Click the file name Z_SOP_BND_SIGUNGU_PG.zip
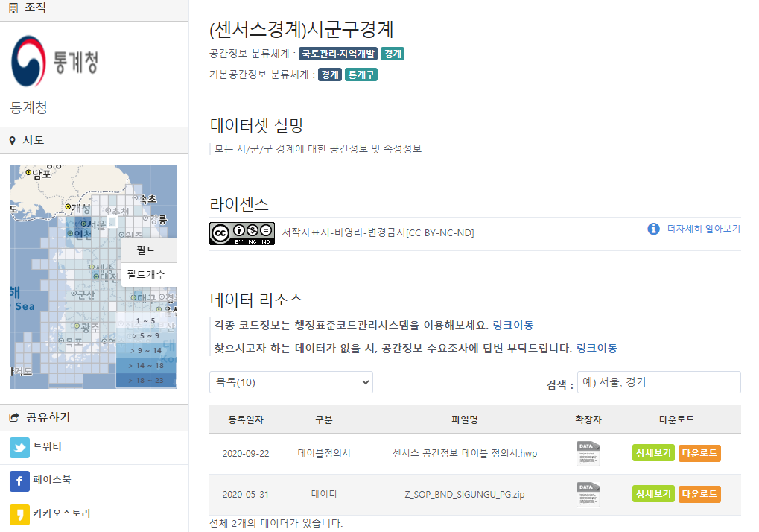Image resolution: width=759 pixels, height=532 pixels. [465, 494]
